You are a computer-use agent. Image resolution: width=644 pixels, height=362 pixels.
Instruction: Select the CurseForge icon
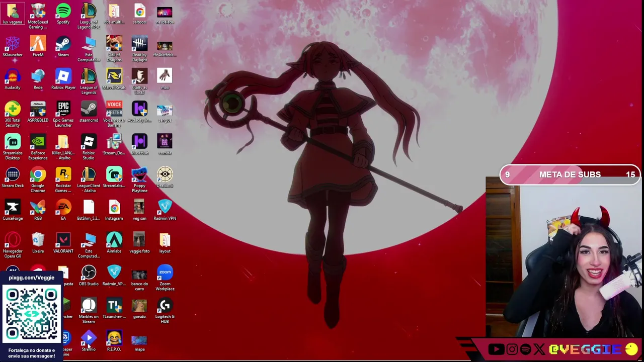13,210
